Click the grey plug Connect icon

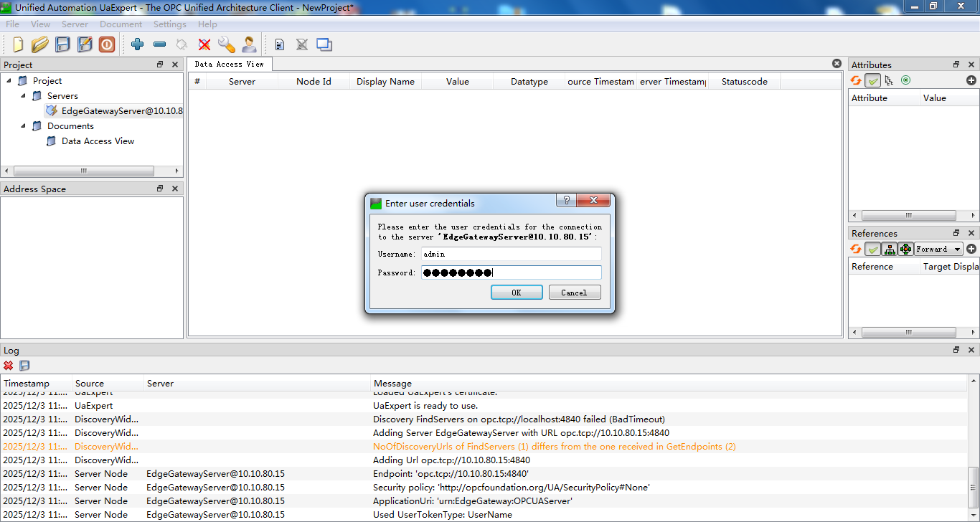point(182,44)
